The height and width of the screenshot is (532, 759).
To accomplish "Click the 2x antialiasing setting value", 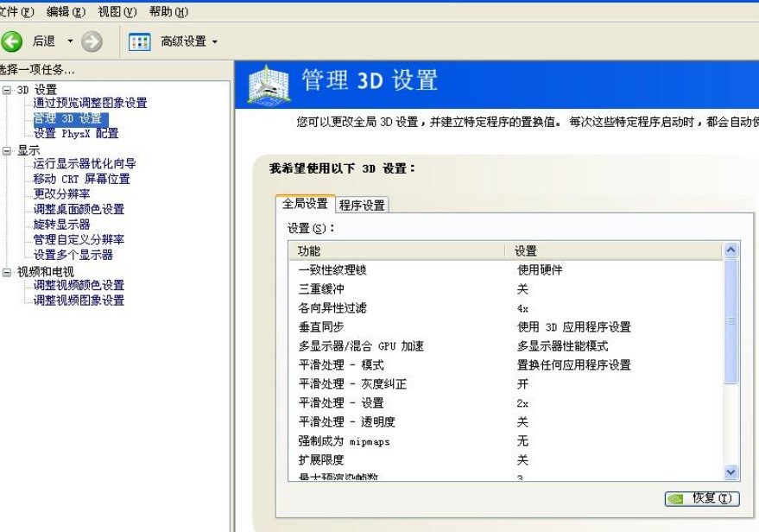I will pyautogui.click(x=522, y=403).
